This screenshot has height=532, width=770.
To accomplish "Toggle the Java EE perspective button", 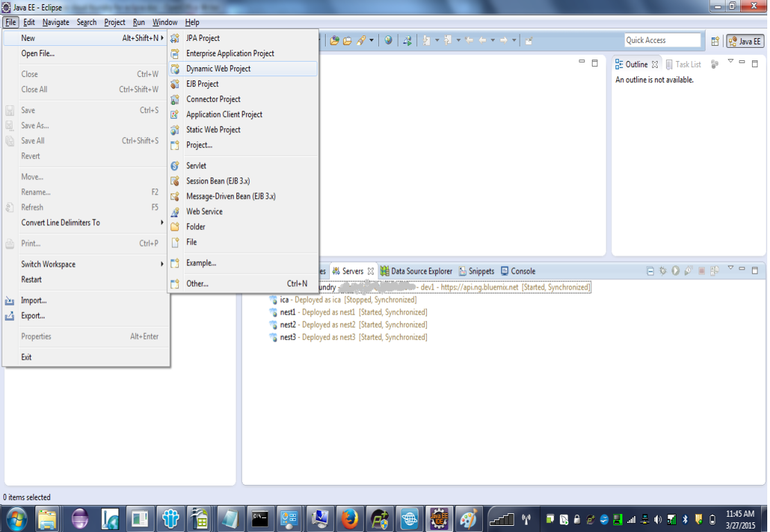I will (744, 41).
